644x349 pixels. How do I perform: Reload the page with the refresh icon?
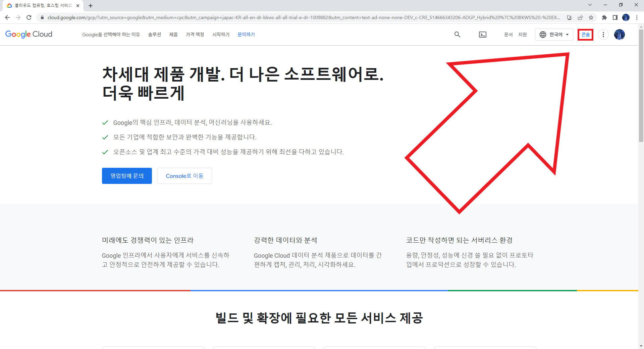point(29,17)
